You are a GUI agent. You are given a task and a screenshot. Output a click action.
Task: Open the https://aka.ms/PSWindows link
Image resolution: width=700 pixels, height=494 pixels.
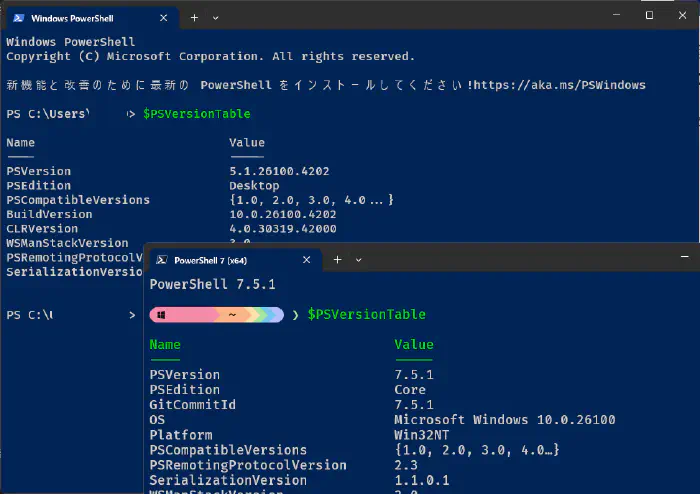pos(559,85)
